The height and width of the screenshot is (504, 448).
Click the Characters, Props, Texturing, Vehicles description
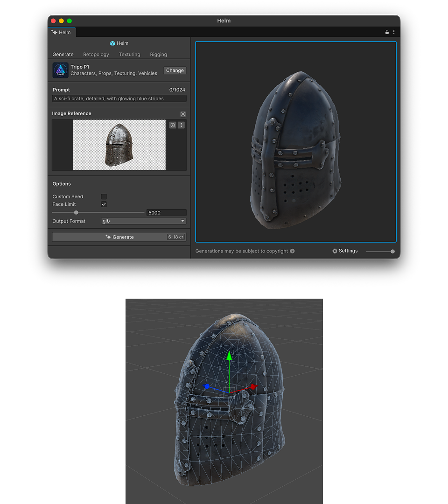114,73
